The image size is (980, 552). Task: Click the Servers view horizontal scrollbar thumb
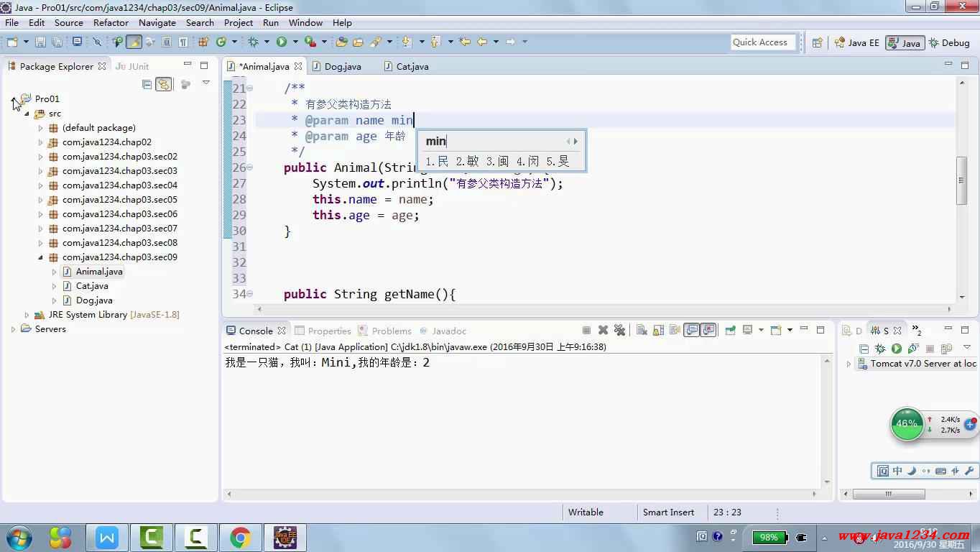(889, 494)
